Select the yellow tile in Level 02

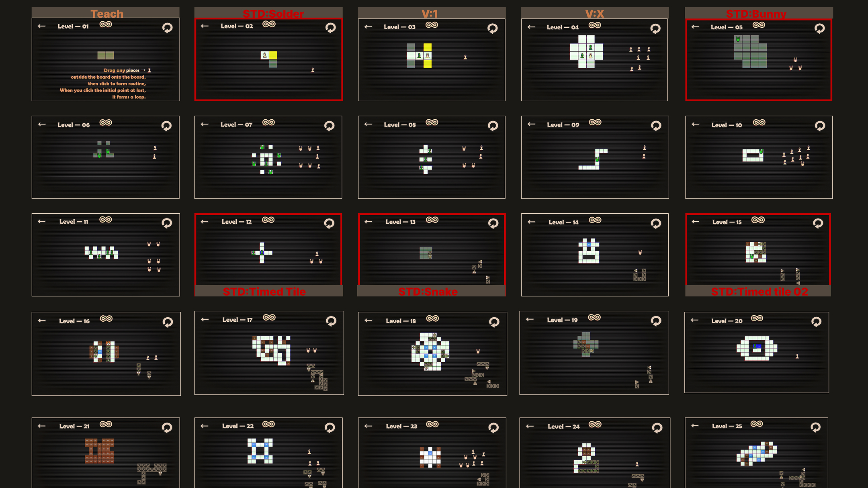(x=273, y=55)
